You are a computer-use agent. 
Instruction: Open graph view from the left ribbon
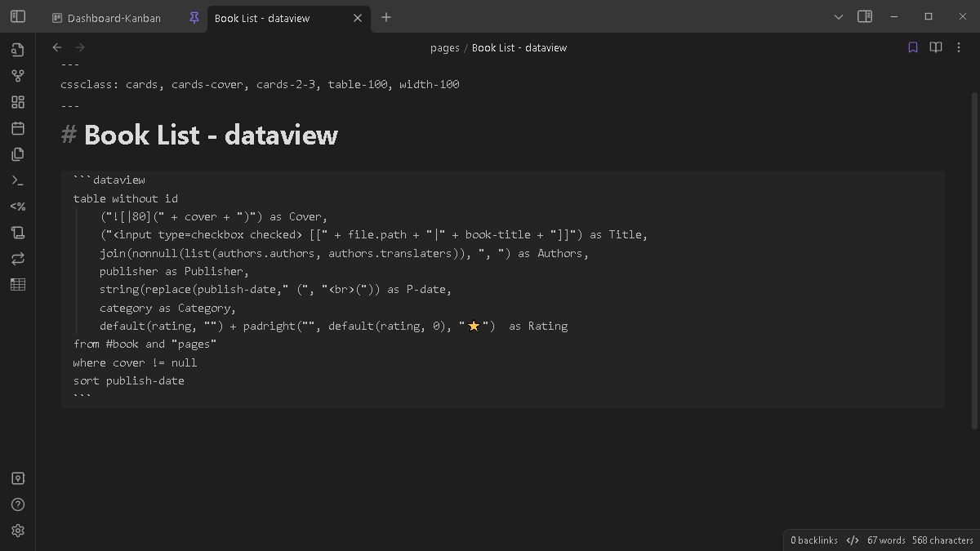tap(17, 75)
